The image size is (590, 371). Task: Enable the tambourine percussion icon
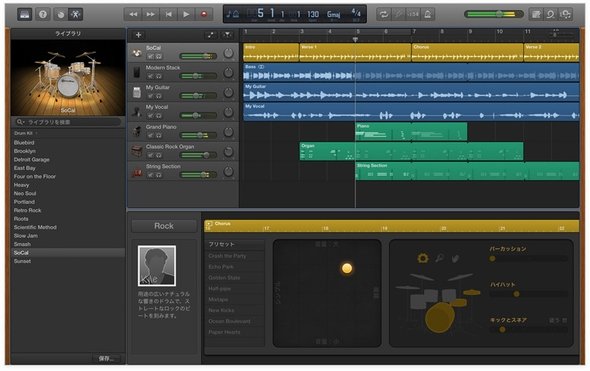coord(423,258)
